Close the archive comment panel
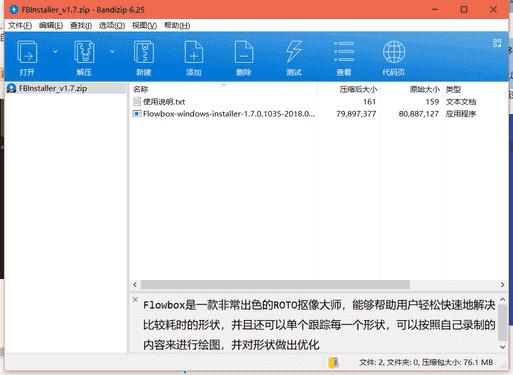 pyautogui.click(x=135, y=299)
